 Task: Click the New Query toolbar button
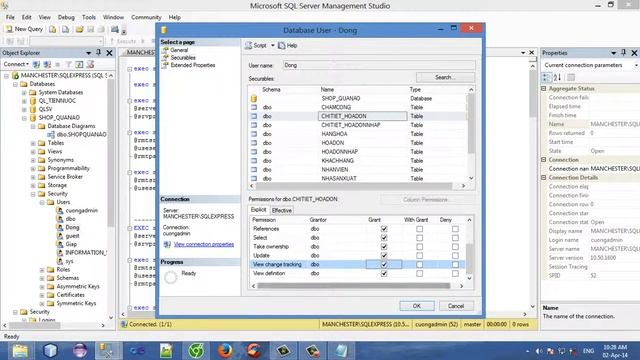pyautogui.click(x=24, y=29)
